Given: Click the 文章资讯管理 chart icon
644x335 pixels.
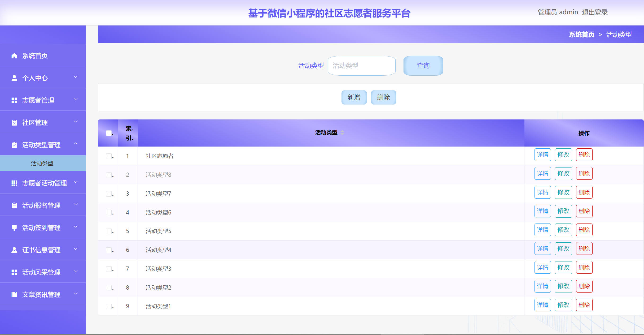Looking at the screenshot, I should (14, 294).
